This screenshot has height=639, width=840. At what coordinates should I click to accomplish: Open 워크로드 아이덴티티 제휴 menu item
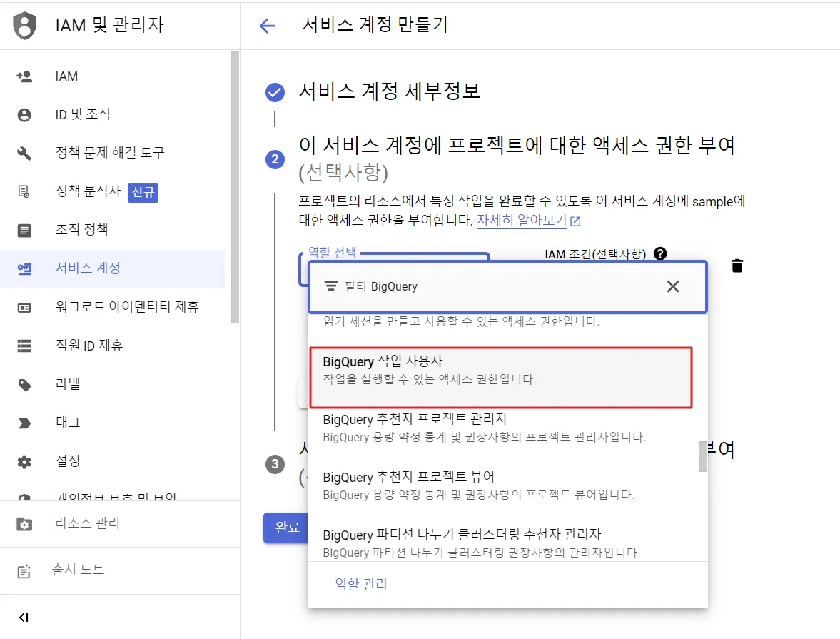point(113,307)
